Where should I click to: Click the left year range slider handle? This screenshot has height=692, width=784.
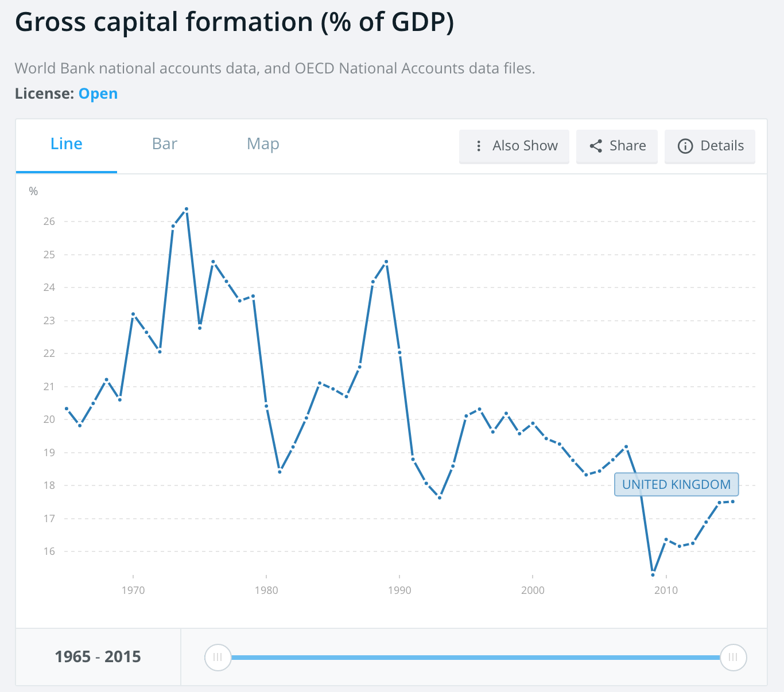point(218,658)
